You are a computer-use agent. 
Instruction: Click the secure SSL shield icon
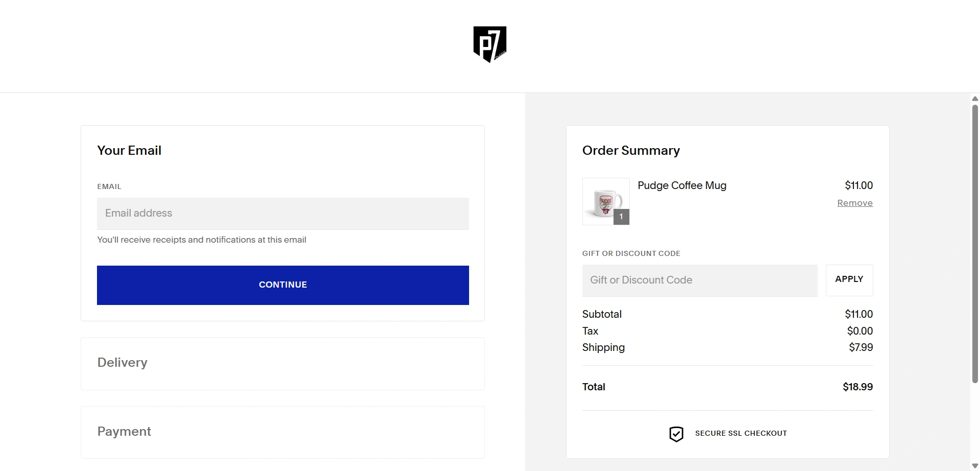(676, 434)
